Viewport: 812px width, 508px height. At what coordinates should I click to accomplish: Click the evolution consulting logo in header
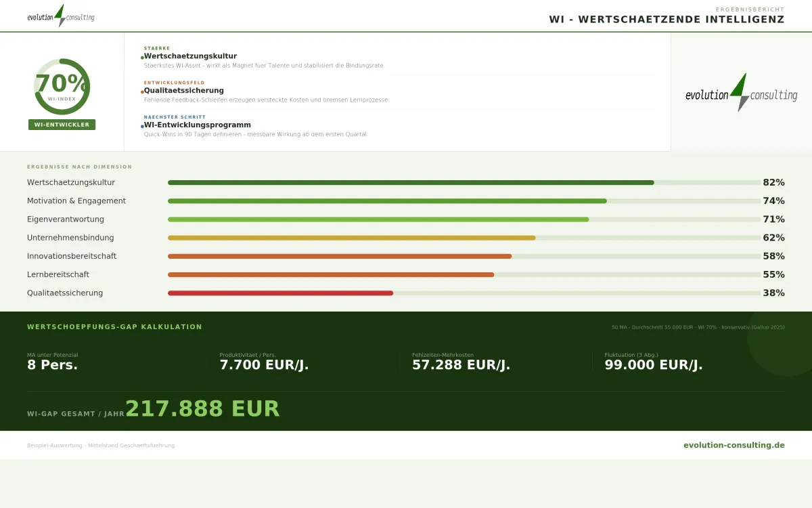[61, 16]
